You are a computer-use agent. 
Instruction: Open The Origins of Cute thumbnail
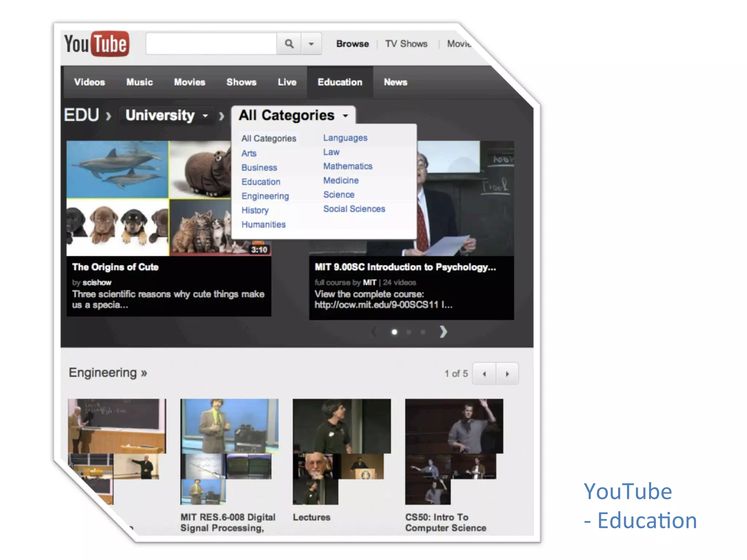pos(149,198)
